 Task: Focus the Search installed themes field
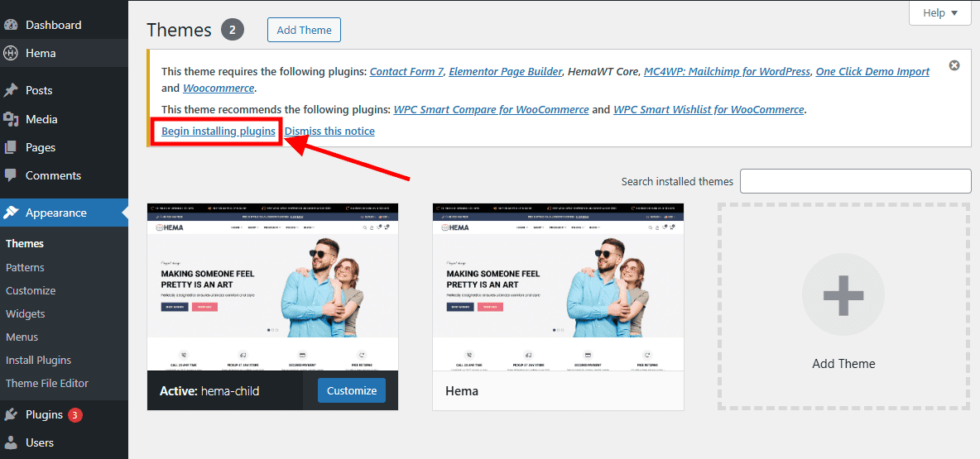coord(855,181)
